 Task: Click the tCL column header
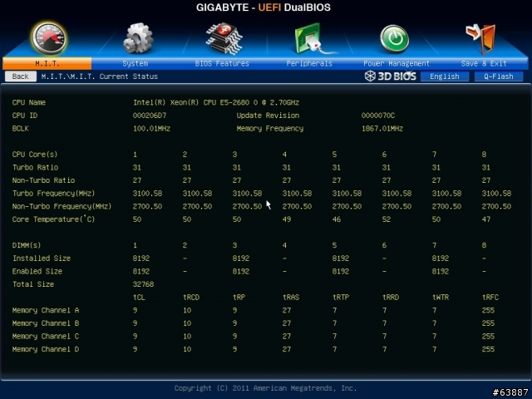point(139,298)
